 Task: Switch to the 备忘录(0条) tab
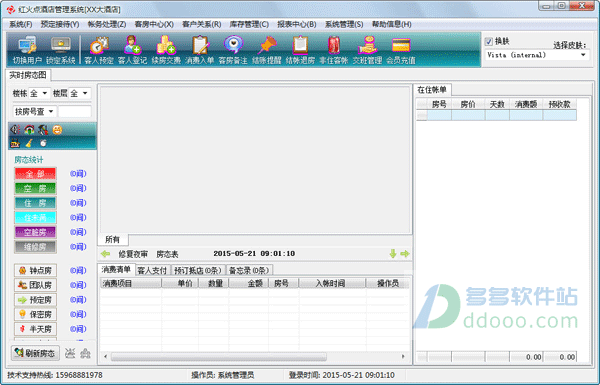pyautogui.click(x=249, y=271)
